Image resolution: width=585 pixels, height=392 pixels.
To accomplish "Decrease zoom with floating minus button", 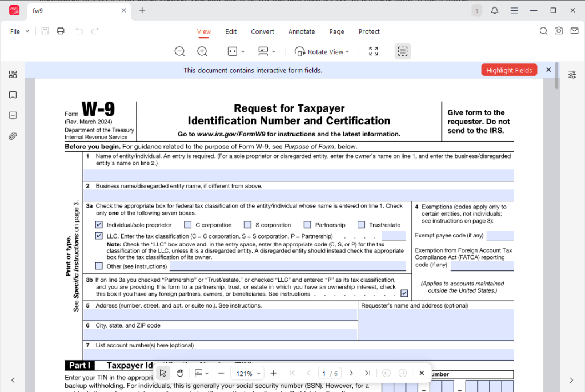I will 221,373.
